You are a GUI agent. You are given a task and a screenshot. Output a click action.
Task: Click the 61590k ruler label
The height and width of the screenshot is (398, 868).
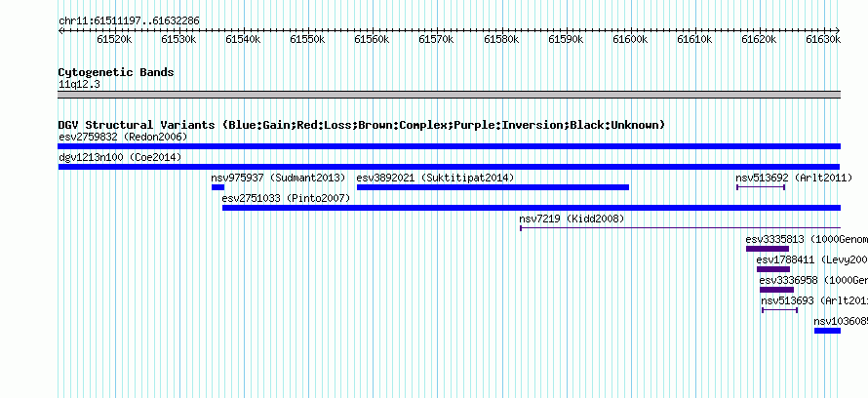point(566,39)
